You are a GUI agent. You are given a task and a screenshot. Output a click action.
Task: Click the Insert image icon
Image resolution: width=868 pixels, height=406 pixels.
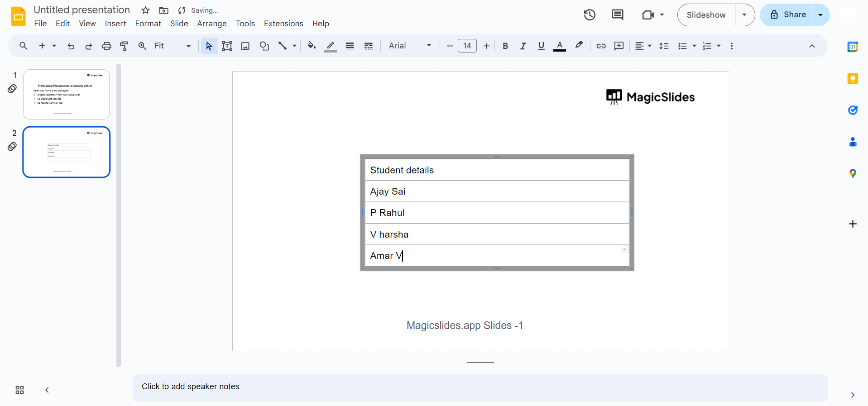point(245,46)
